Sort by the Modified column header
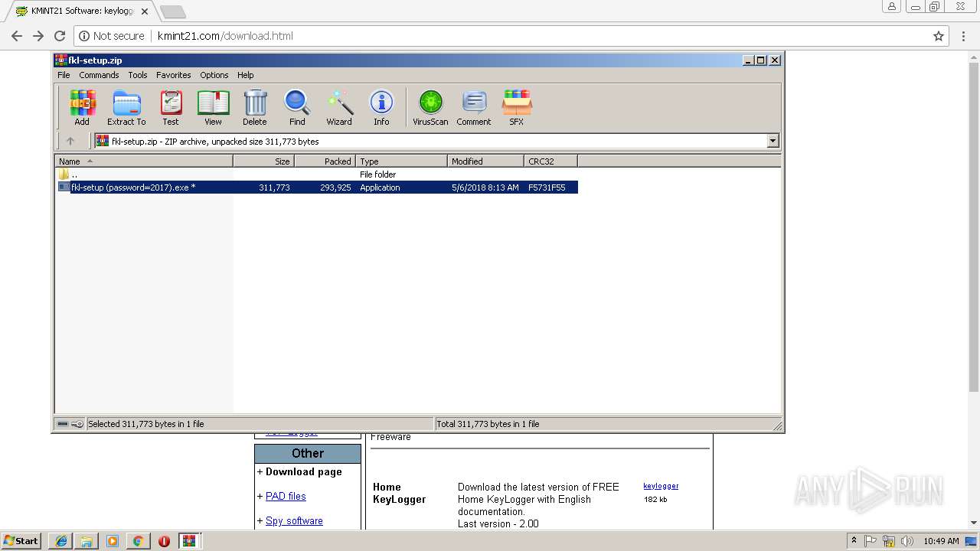980x551 pixels. point(486,161)
